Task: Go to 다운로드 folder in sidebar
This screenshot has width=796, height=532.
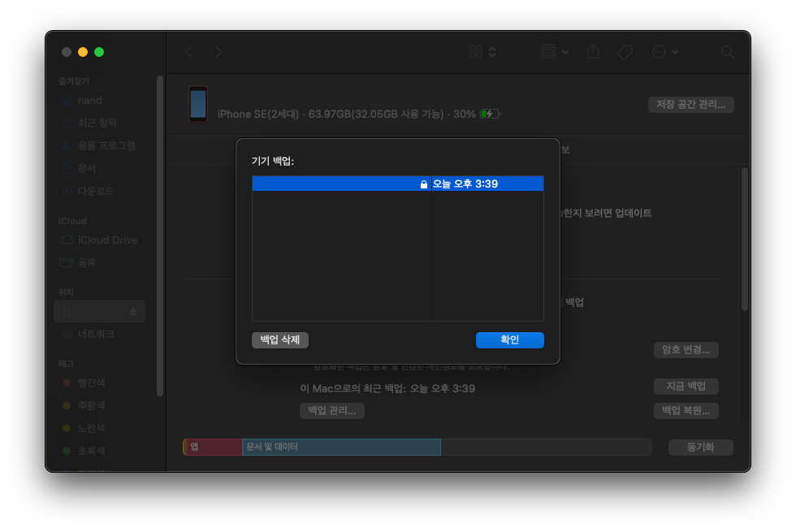Action: click(96, 191)
